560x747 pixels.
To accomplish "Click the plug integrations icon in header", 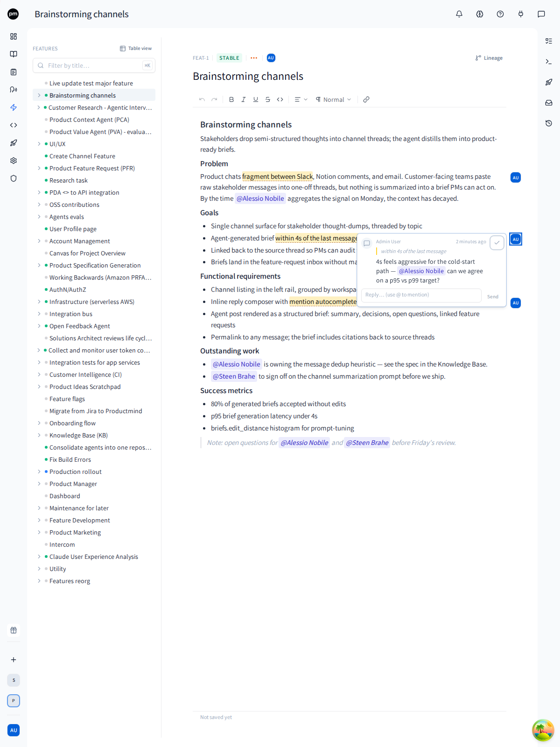I will pos(521,14).
